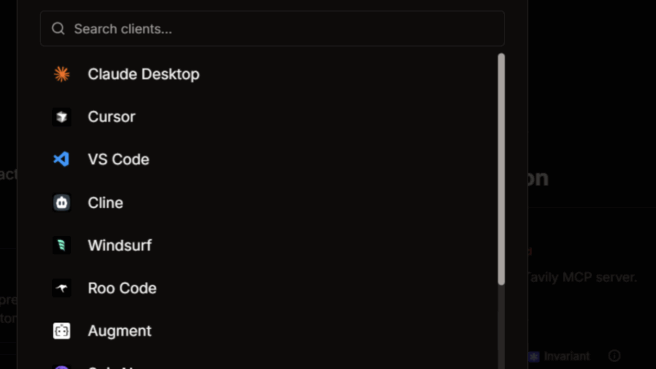This screenshot has width=656, height=369.
Task: Click the client list vertical scrollbar thumb
Action: [x=501, y=169]
